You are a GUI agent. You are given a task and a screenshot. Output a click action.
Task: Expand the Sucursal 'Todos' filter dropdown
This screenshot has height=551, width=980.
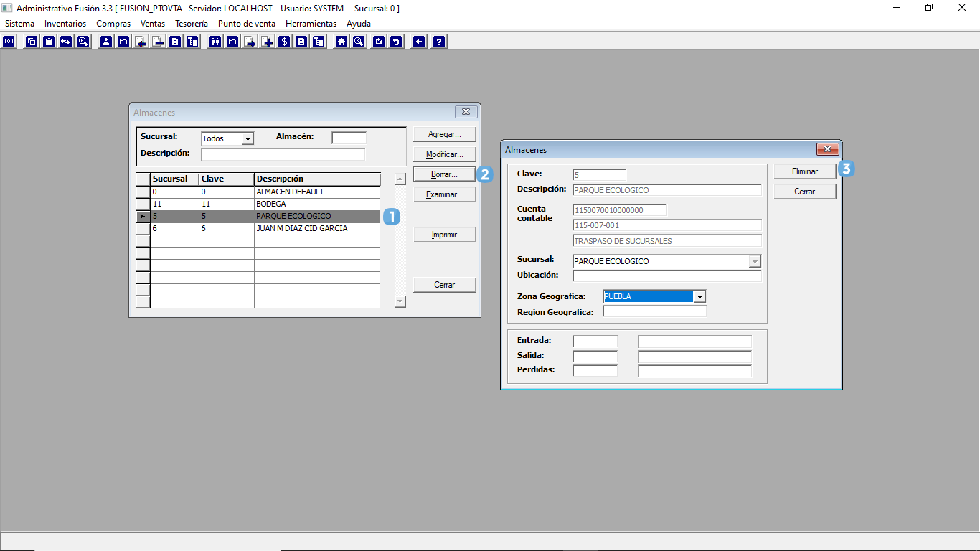tap(248, 138)
